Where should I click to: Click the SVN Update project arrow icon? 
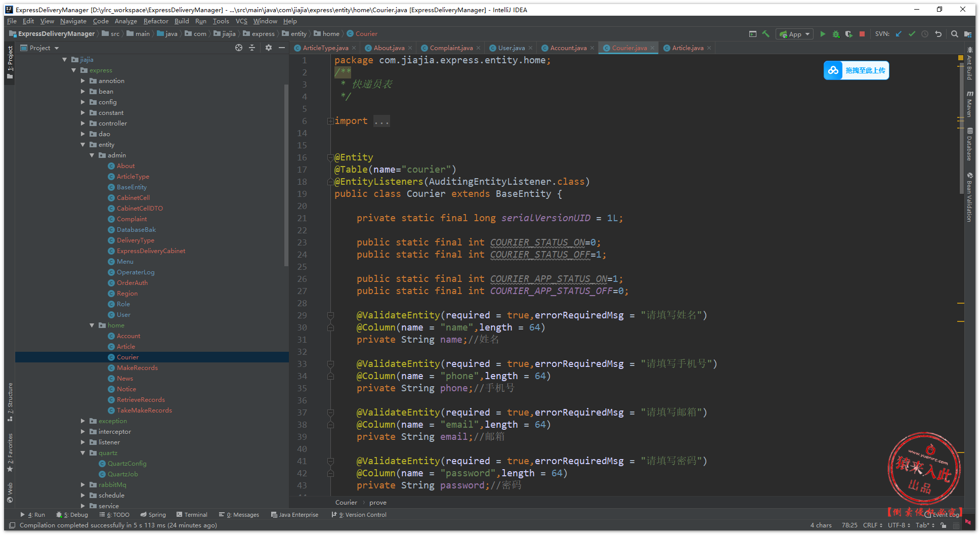[x=899, y=34]
